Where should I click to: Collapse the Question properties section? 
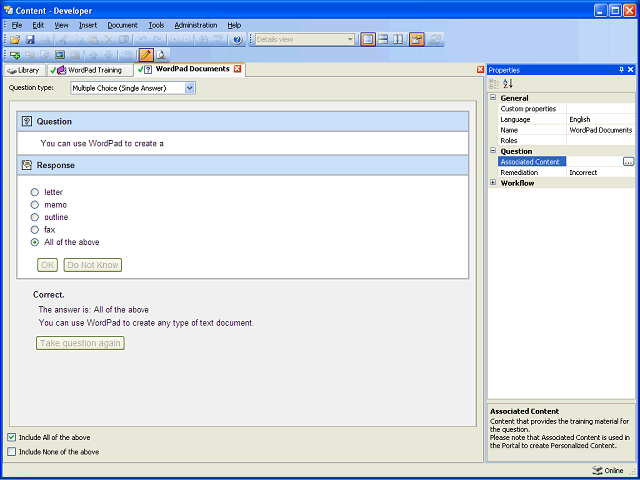493,151
